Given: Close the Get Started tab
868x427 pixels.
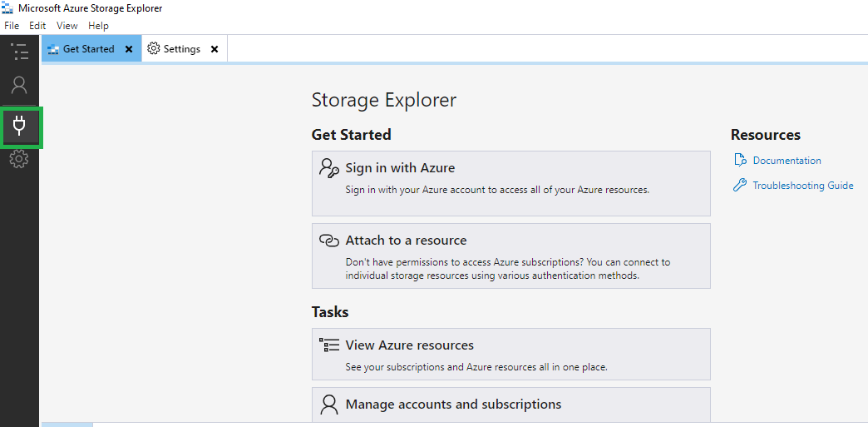Looking at the screenshot, I should pos(129,49).
